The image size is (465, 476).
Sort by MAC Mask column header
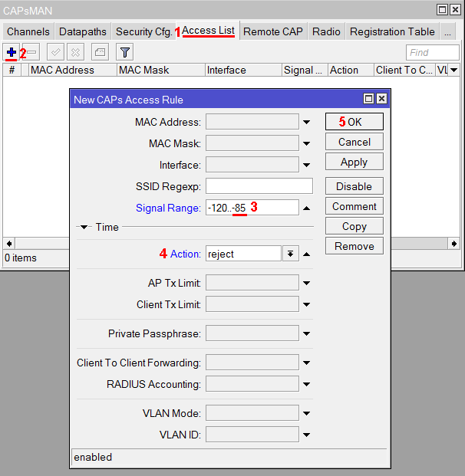161,70
